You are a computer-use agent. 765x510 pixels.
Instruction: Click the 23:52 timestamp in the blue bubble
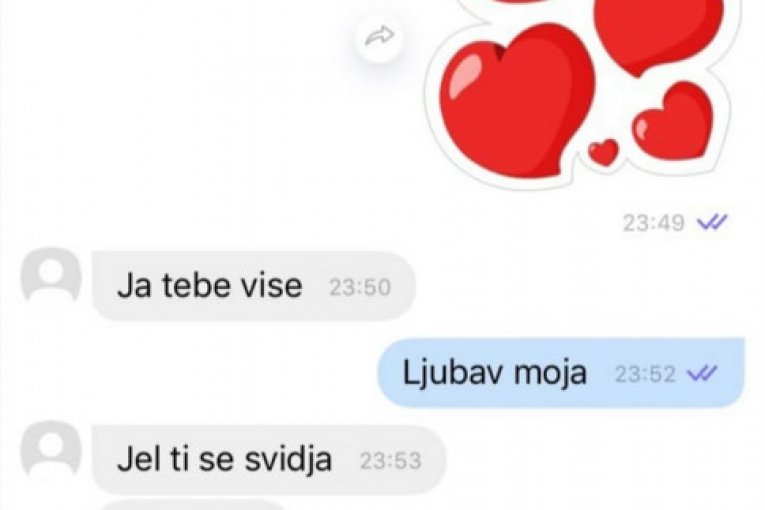pos(645,374)
